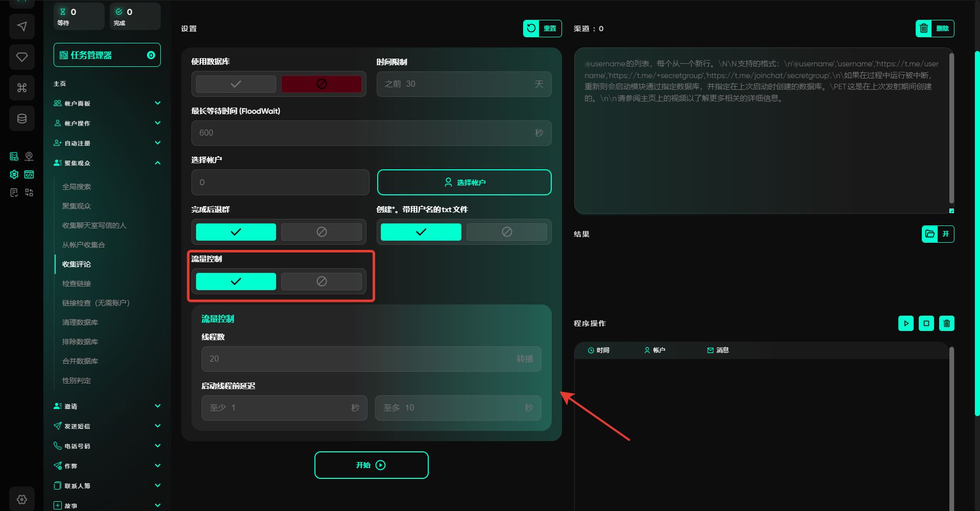Enable the 使用数据库 checkmark option

pyautogui.click(x=236, y=84)
